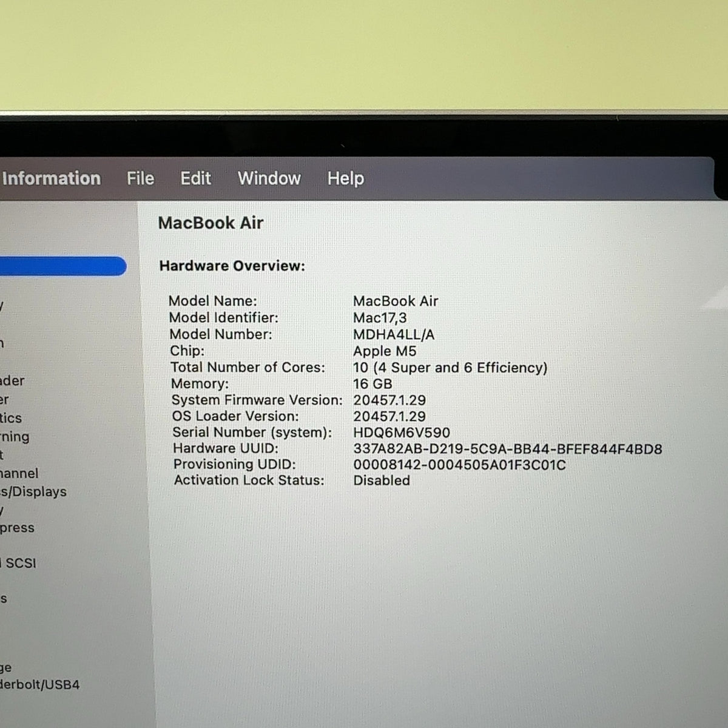Select the Parallel SCSI sidebar item
This screenshot has width=728, height=728.
pyautogui.click(x=18, y=563)
